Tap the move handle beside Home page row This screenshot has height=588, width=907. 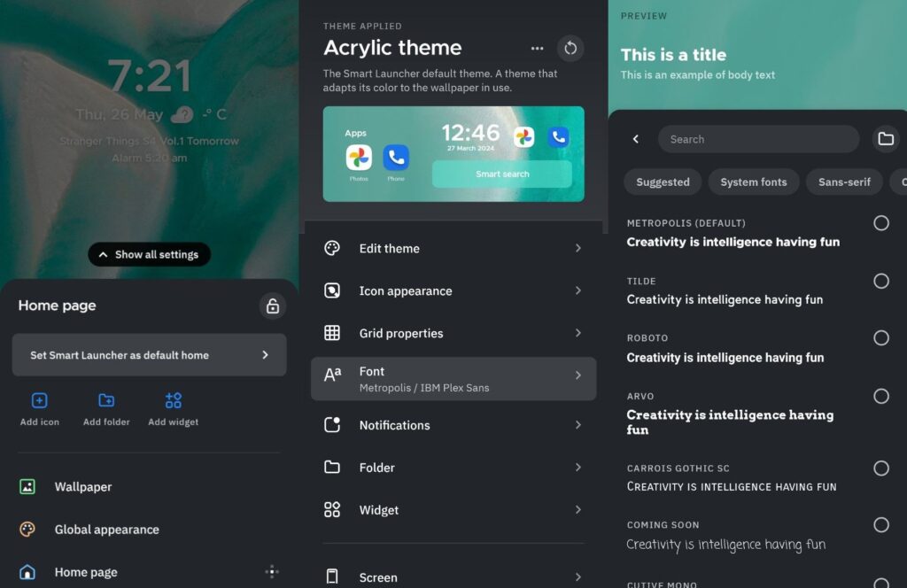pyautogui.click(x=272, y=572)
